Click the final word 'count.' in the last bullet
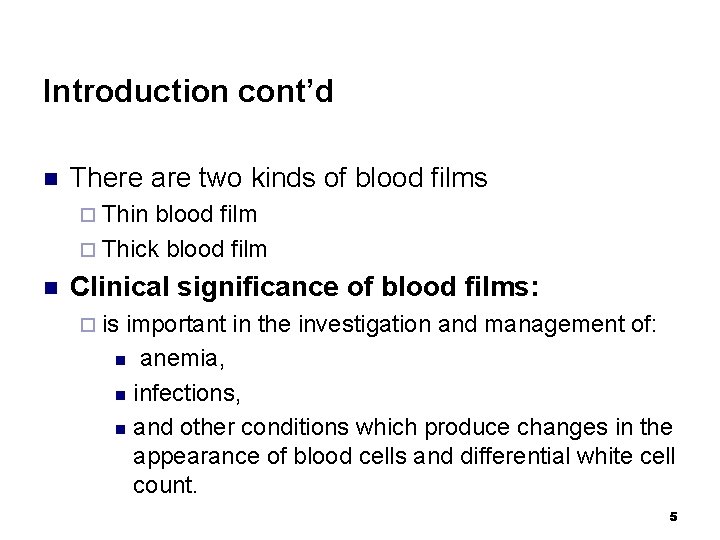 (165, 485)
